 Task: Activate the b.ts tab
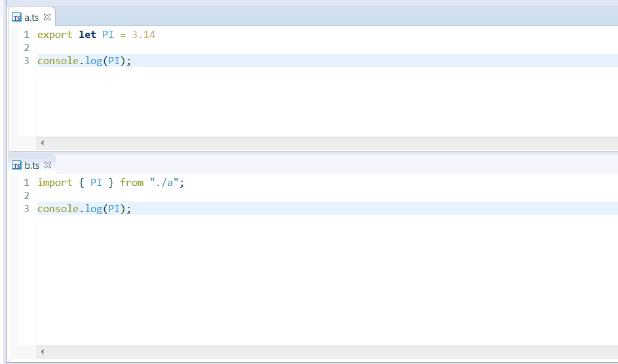pos(31,166)
